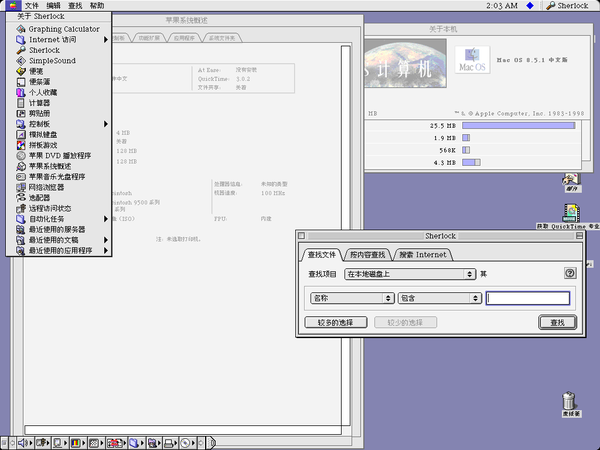Open 最近使用的服务器 in Apple menu
The image size is (600, 450).
point(59,230)
